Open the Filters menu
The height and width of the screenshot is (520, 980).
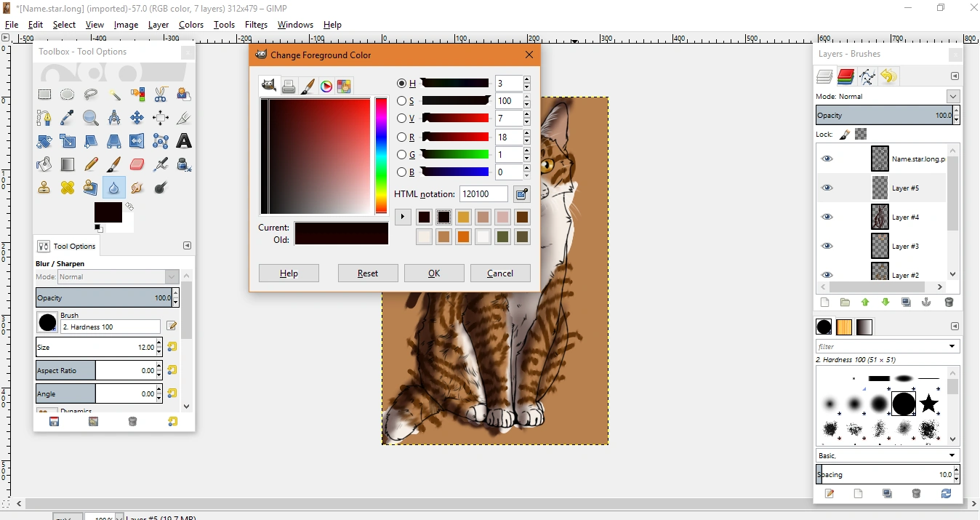pyautogui.click(x=256, y=24)
